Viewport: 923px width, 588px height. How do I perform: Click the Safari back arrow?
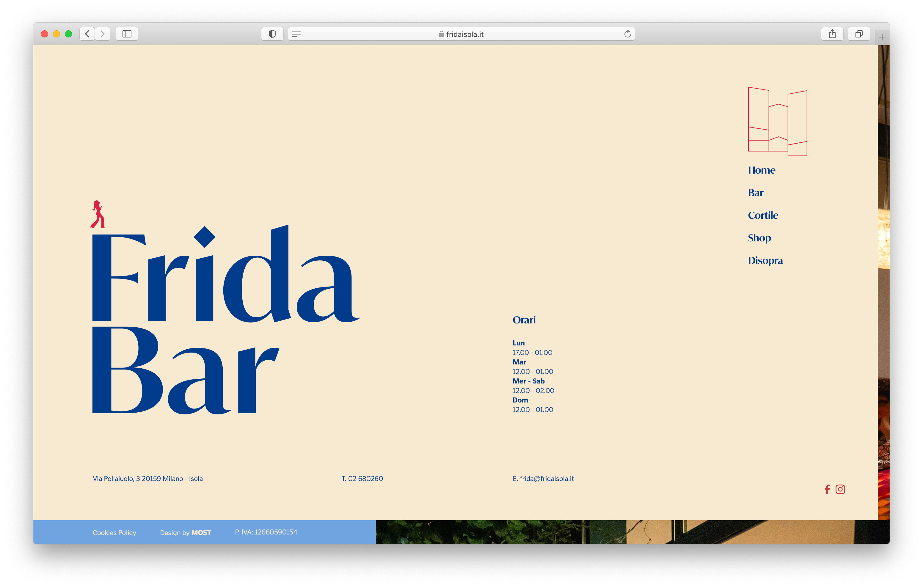[x=87, y=34]
